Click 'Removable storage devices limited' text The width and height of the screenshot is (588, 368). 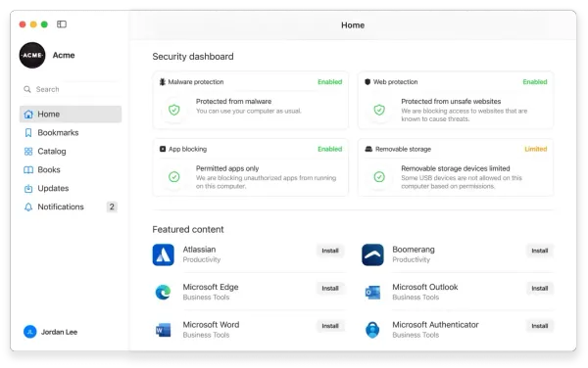(456, 168)
